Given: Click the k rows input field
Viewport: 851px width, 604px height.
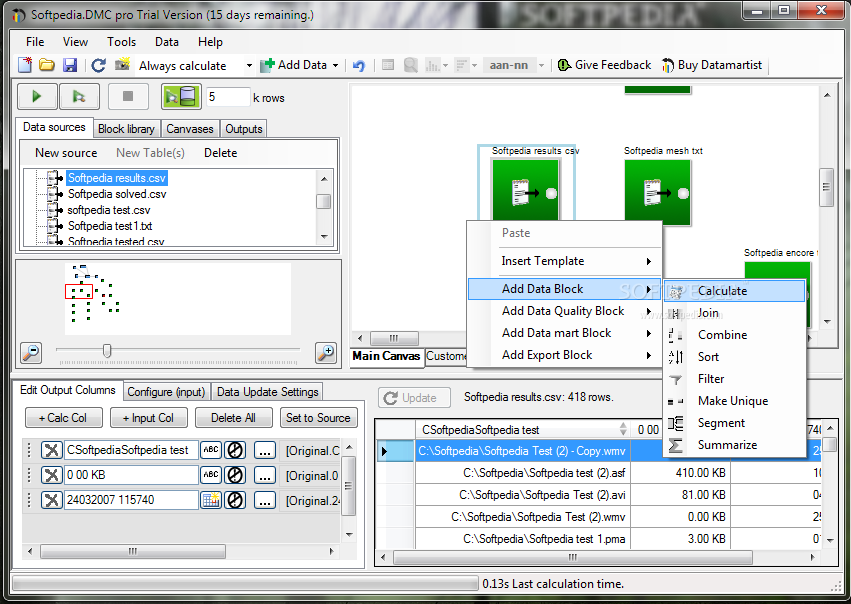Looking at the screenshot, I should [228, 97].
